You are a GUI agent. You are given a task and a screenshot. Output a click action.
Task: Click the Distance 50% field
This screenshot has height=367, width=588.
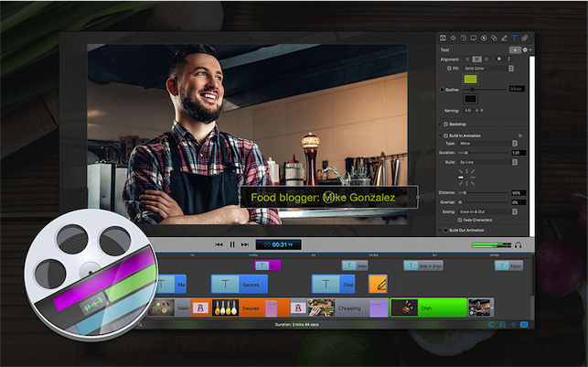pos(519,192)
